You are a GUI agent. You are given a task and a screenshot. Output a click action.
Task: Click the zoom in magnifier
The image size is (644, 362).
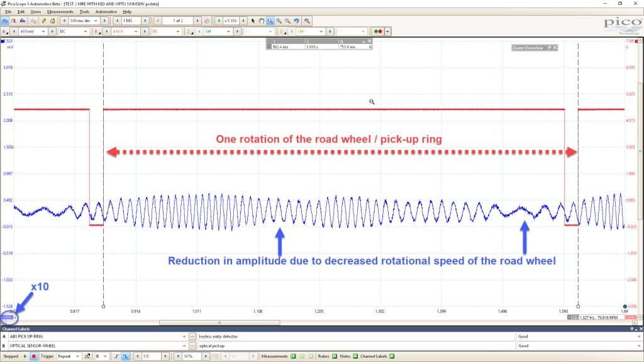279,21
